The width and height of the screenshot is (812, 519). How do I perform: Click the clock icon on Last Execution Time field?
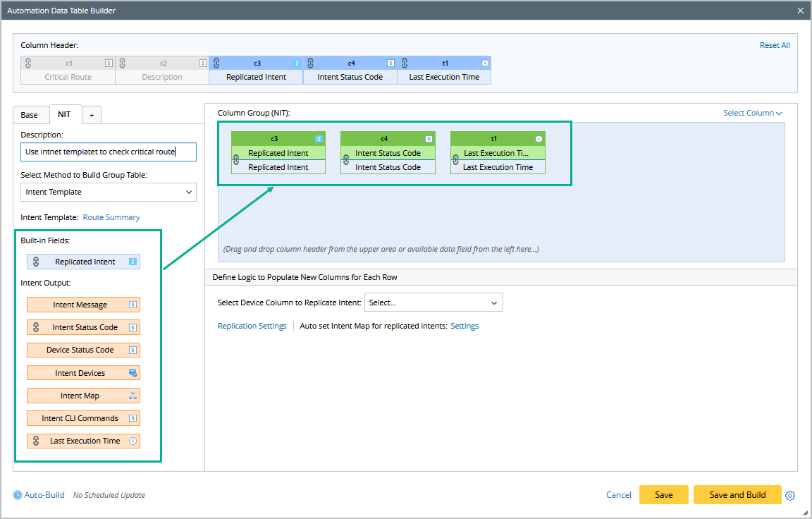[133, 441]
